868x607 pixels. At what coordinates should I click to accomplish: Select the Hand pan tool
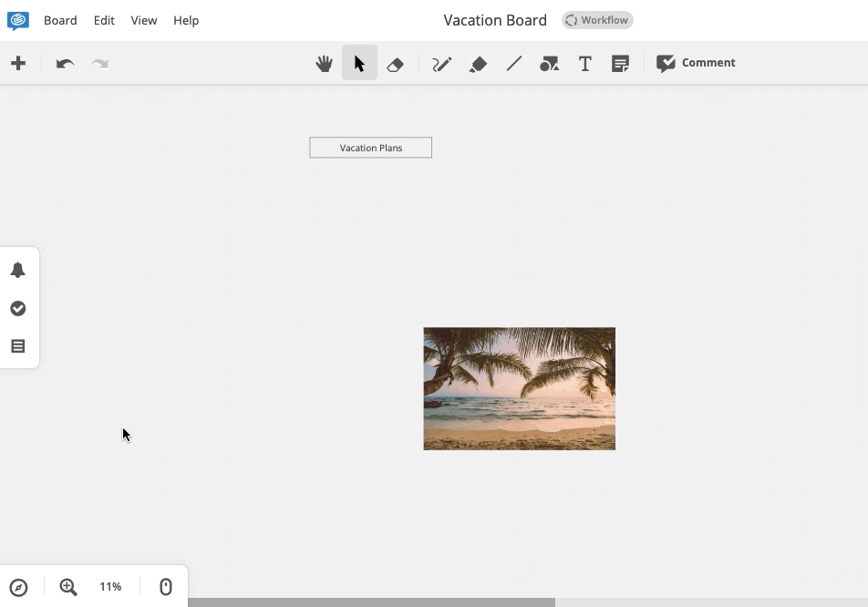point(324,64)
